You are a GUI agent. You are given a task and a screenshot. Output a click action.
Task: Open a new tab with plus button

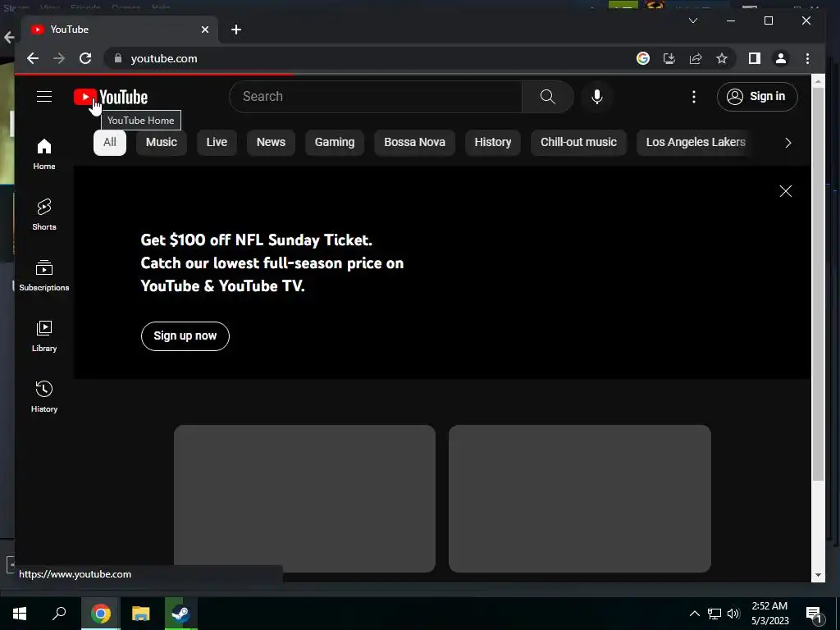pyautogui.click(x=236, y=30)
